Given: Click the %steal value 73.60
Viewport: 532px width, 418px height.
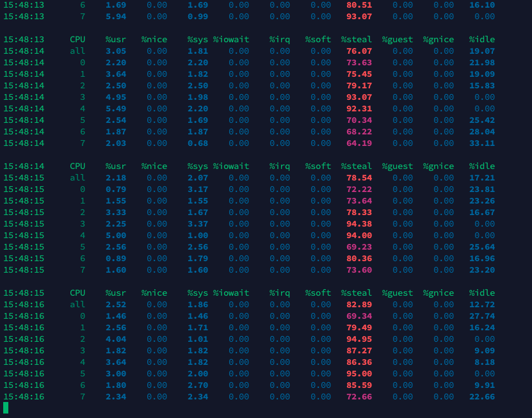Looking at the screenshot, I should [x=359, y=270].
